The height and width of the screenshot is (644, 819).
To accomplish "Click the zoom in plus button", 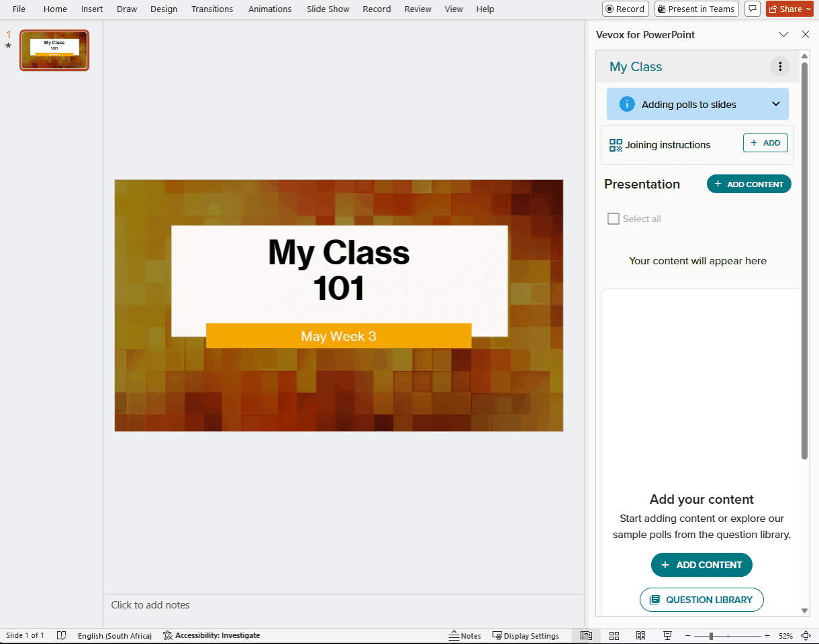I will tap(767, 635).
